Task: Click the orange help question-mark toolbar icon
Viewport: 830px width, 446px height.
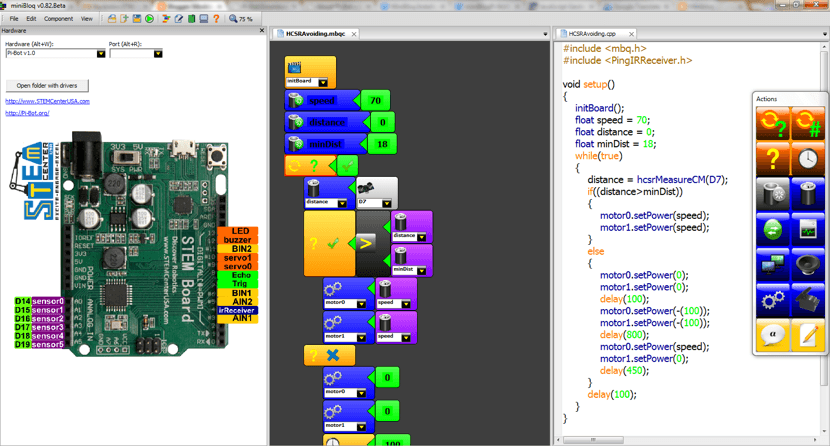Action: pos(216,18)
